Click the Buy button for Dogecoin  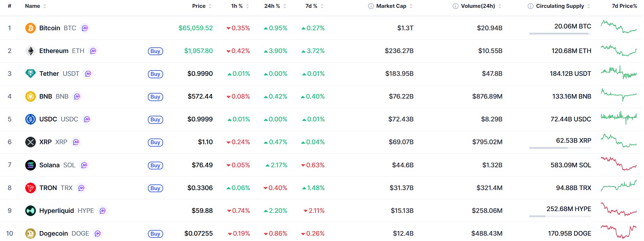click(x=155, y=234)
